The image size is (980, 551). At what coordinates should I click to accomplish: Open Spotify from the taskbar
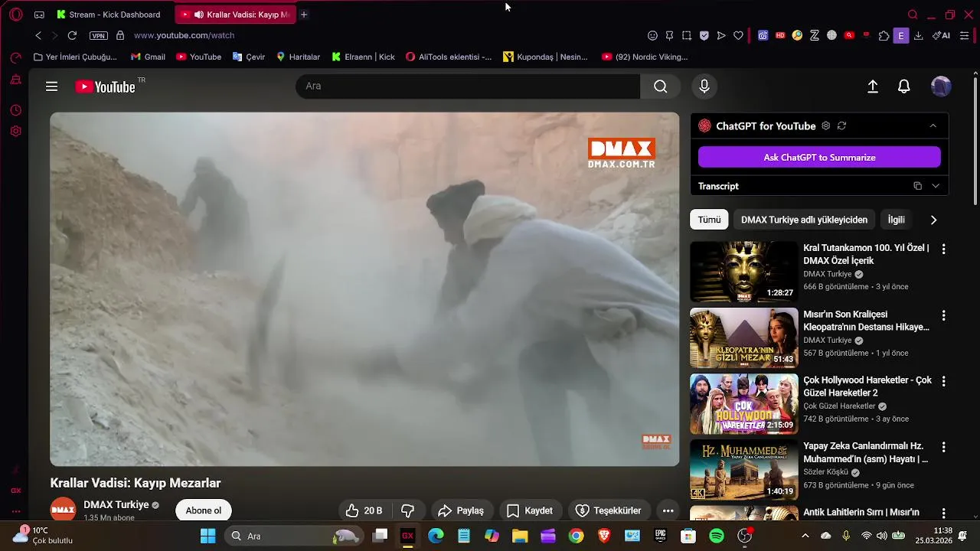[x=717, y=536]
